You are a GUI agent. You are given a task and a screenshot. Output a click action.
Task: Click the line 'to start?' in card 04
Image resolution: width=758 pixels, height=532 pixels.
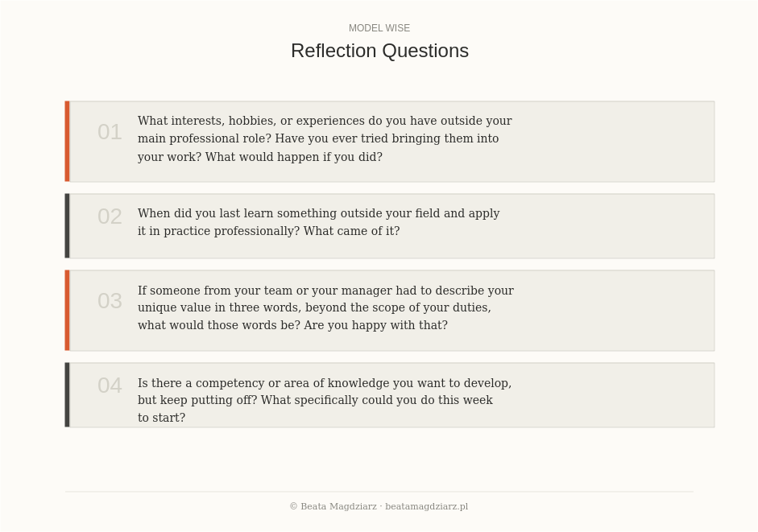[x=161, y=418]
